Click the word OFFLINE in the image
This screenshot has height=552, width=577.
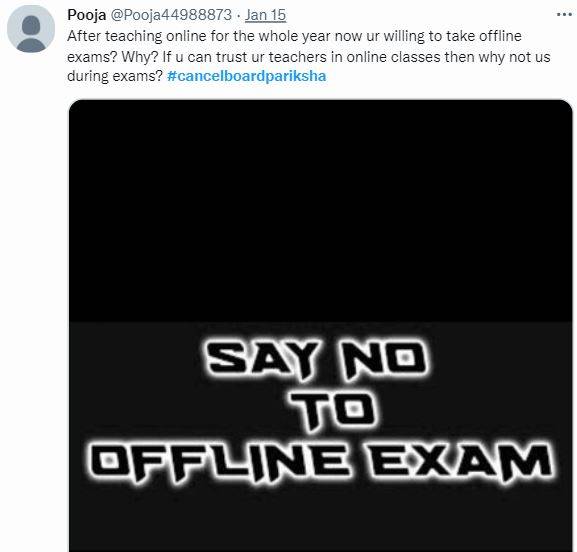pyautogui.click(x=220, y=461)
